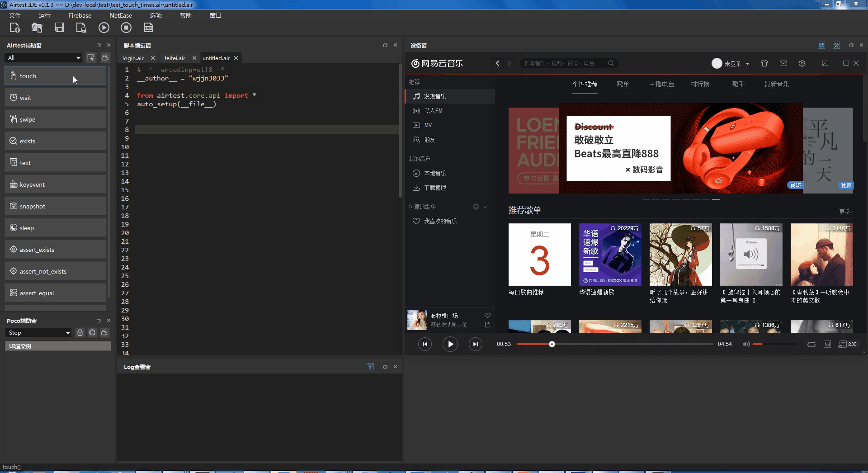The height and width of the screenshot is (473, 868).
Task: Run the script with the play icon
Action: (x=104, y=28)
